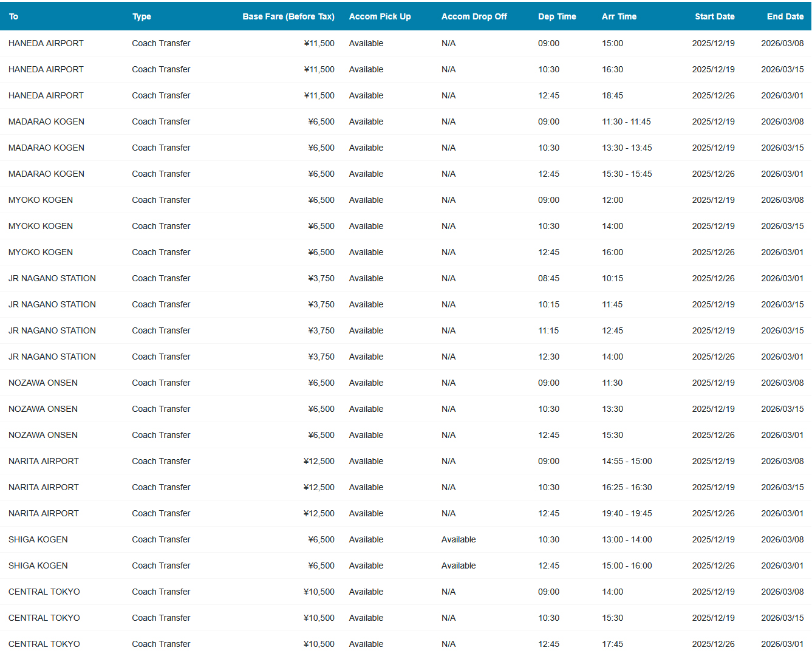
Task: Select ¥3,750 fare in the 08:45 departure row
Action: click(x=321, y=278)
